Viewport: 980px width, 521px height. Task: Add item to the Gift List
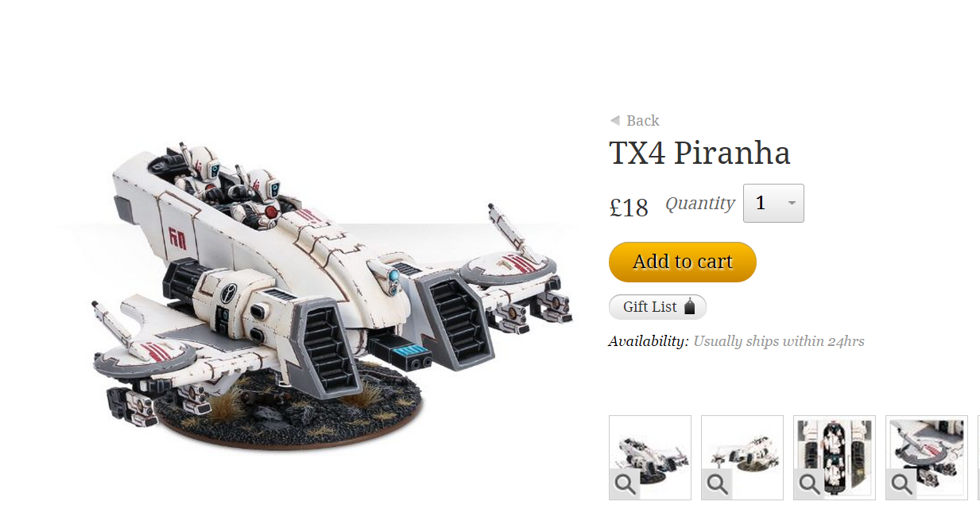pyautogui.click(x=657, y=307)
